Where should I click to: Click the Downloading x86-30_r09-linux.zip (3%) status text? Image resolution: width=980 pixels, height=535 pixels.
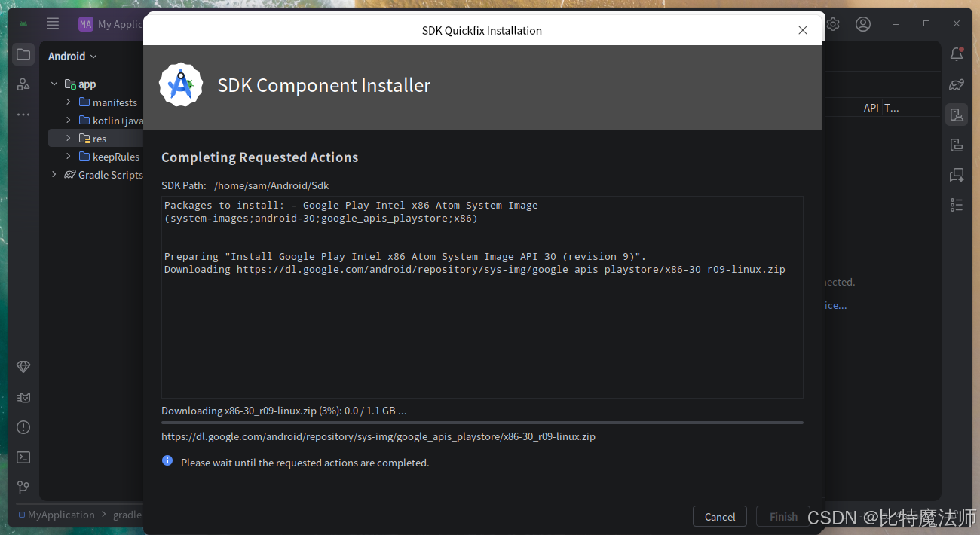point(284,411)
